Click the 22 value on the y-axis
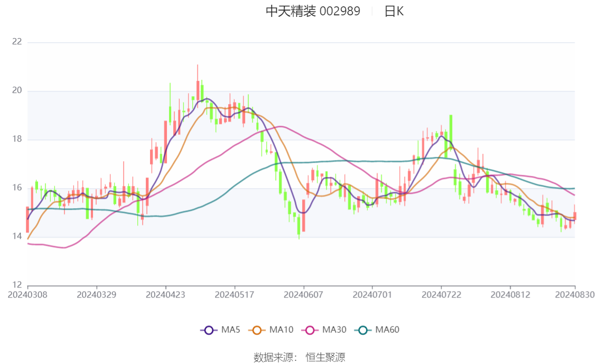This screenshot has width=599, height=364. 17,42
